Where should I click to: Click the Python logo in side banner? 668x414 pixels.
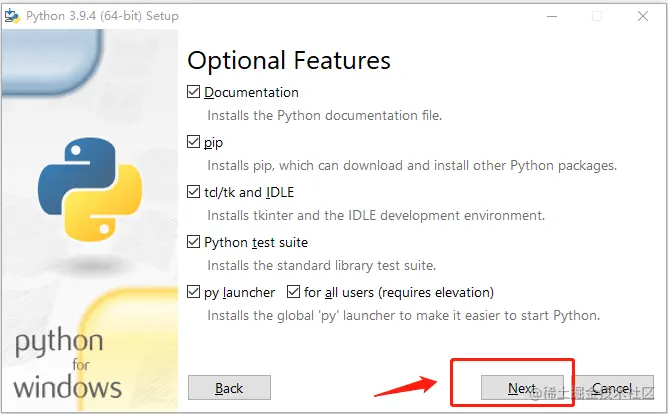[90, 189]
